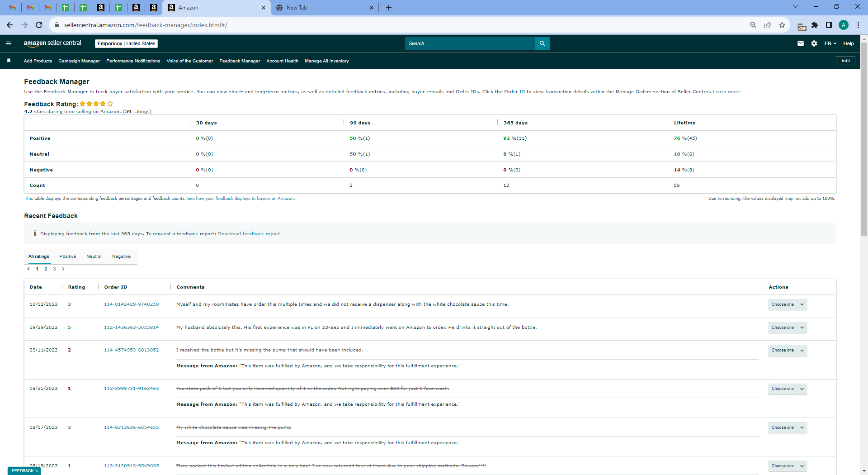This screenshot has height=475, width=868.
Task: Click the browser zoom magnifier icon
Action: pyautogui.click(x=753, y=25)
